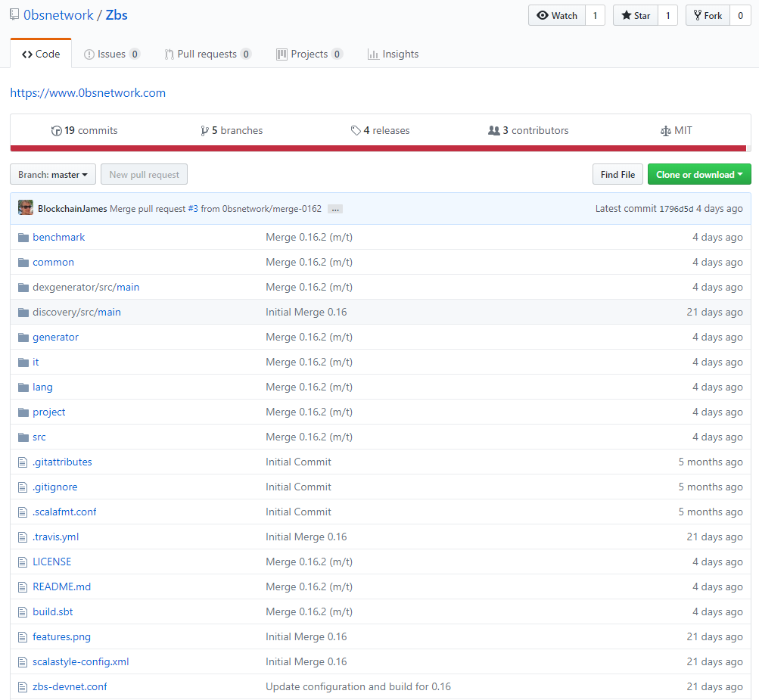The height and width of the screenshot is (700, 759).
Task: Expand the commit message ellipsis
Action: click(x=335, y=209)
